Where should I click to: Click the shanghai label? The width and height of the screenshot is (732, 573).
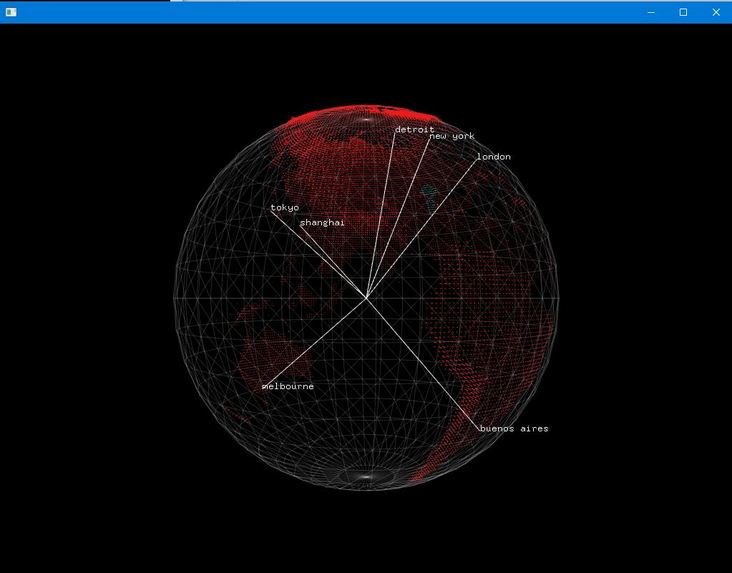pos(322,223)
